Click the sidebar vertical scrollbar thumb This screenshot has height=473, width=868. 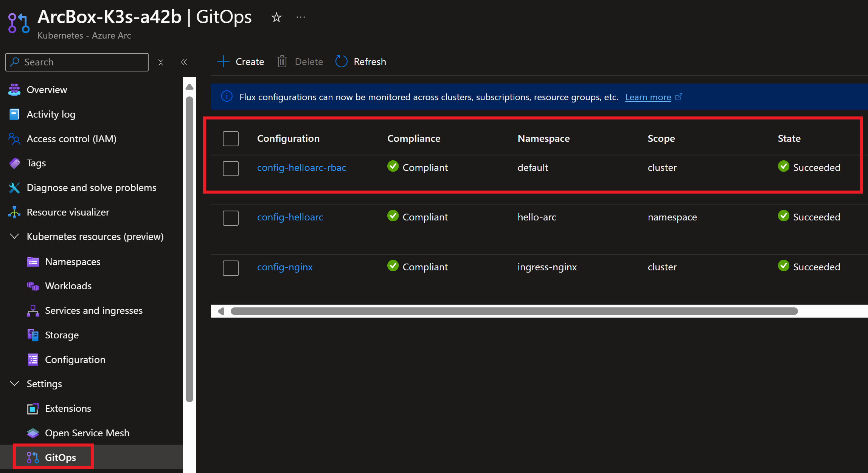[189, 250]
